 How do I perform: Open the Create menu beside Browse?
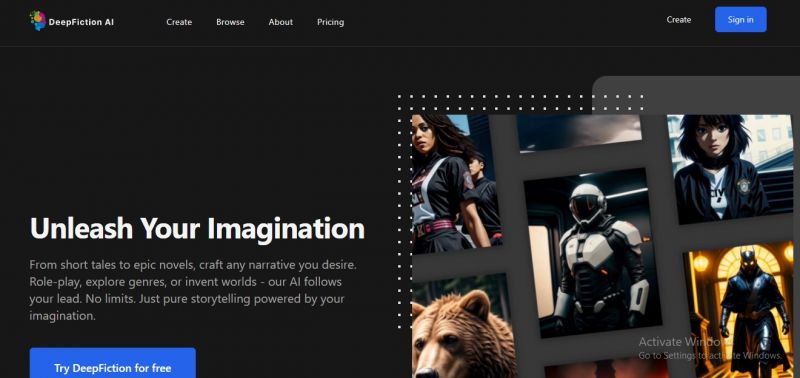coord(179,22)
